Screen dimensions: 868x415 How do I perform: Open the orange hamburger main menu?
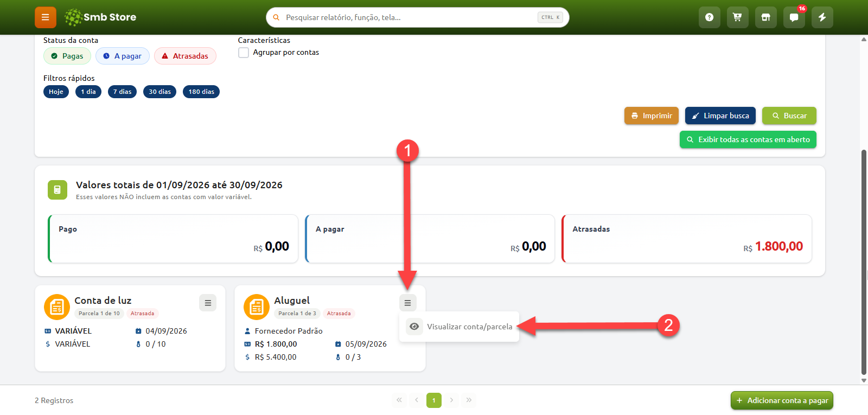pos(46,17)
